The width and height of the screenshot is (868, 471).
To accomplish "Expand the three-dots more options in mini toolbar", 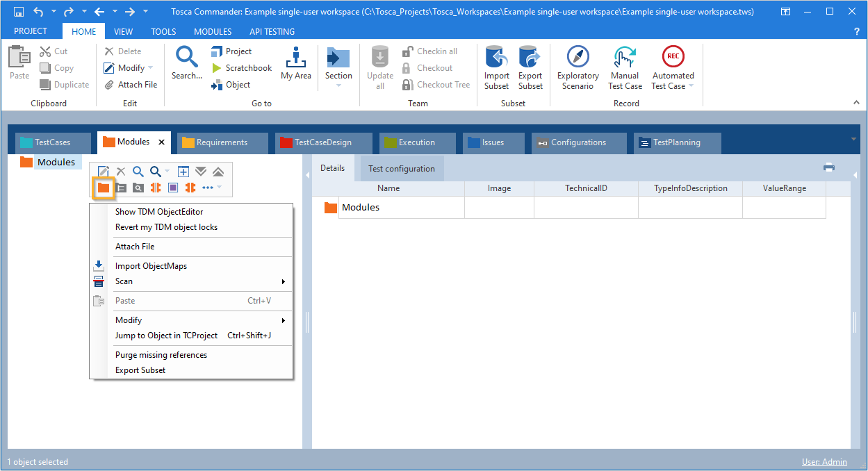I will (x=211, y=188).
